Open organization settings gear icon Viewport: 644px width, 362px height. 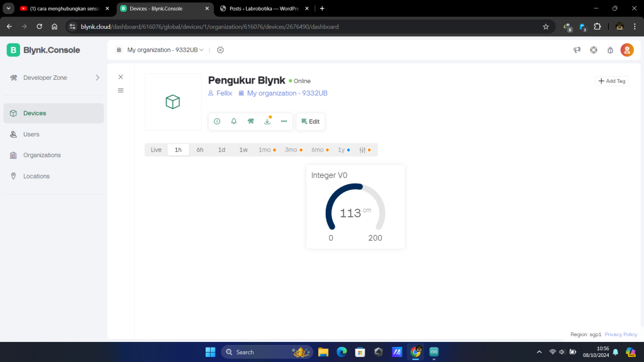point(220,50)
